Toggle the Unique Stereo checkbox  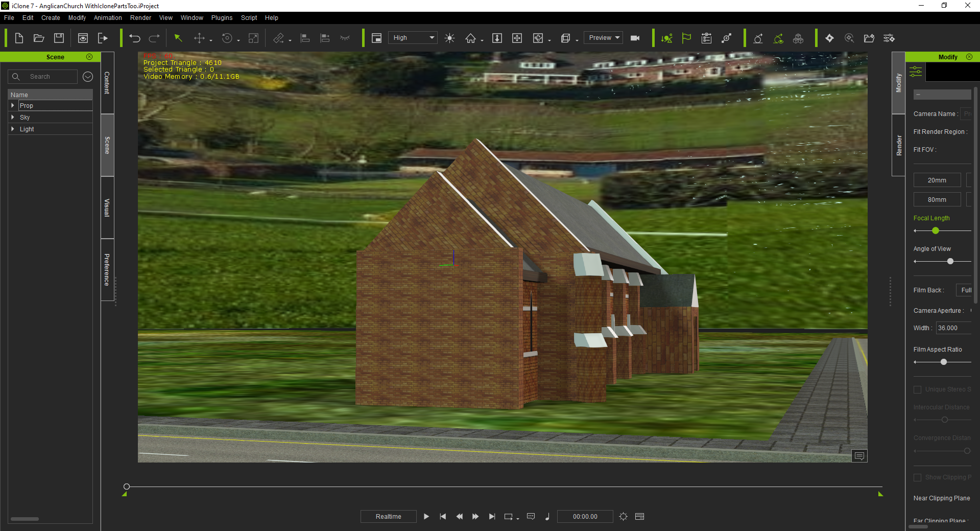pyautogui.click(x=917, y=389)
